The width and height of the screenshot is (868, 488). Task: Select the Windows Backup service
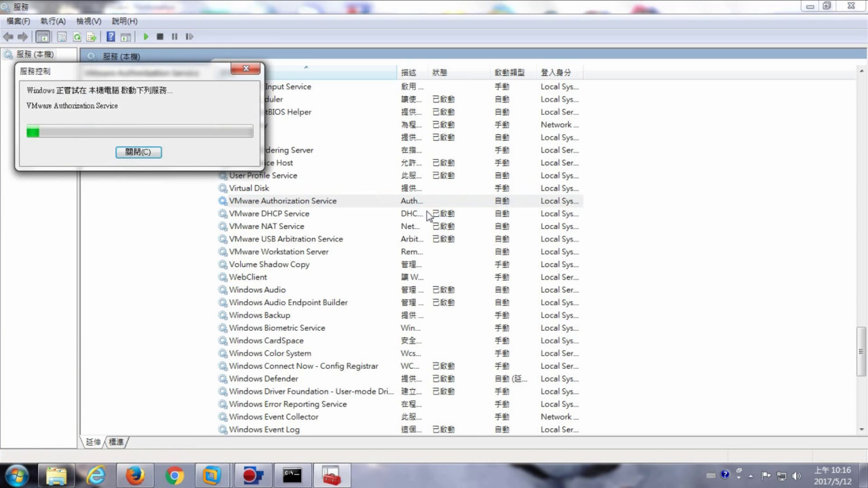399,315
